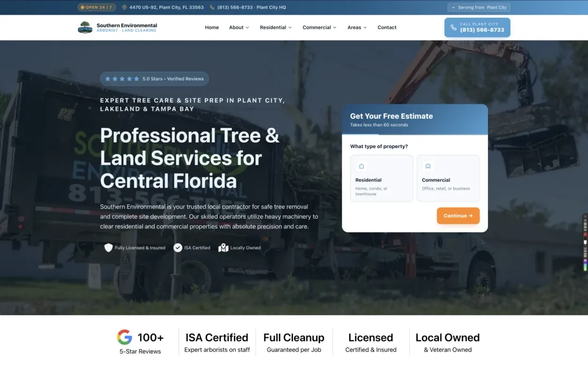This screenshot has width=588, height=368.
Task: Select the Residential property type
Action: tap(381, 178)
